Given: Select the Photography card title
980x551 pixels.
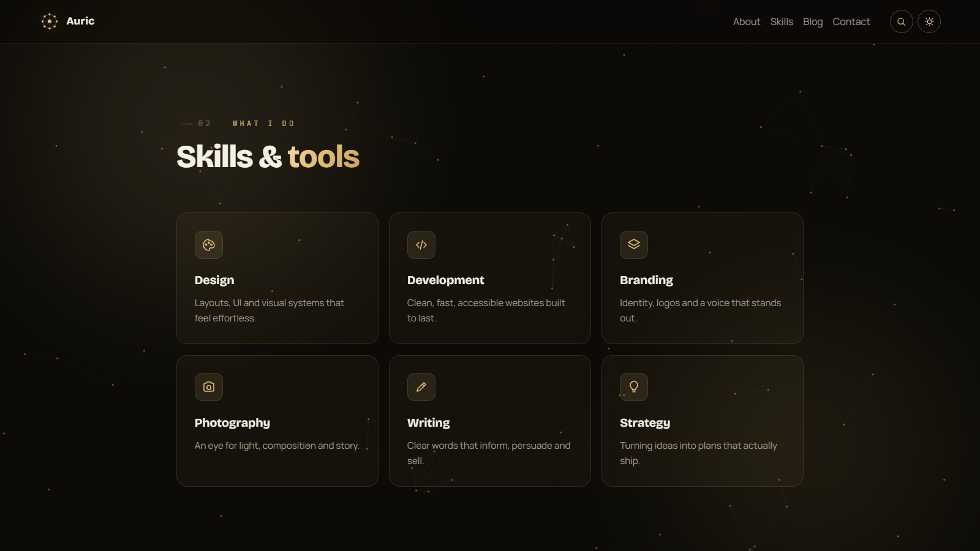Looking at the screenshot, I should [x=232, y=422].
